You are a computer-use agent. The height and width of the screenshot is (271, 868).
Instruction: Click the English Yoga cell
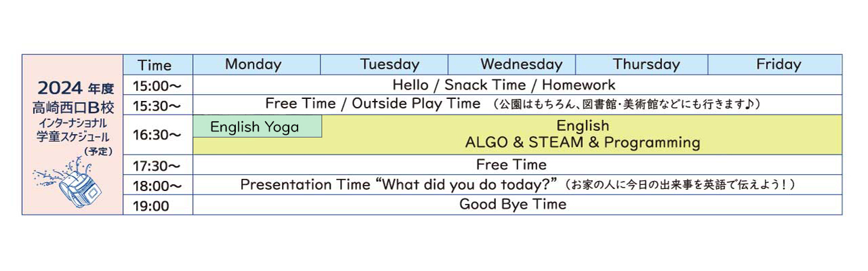point(255,127)
